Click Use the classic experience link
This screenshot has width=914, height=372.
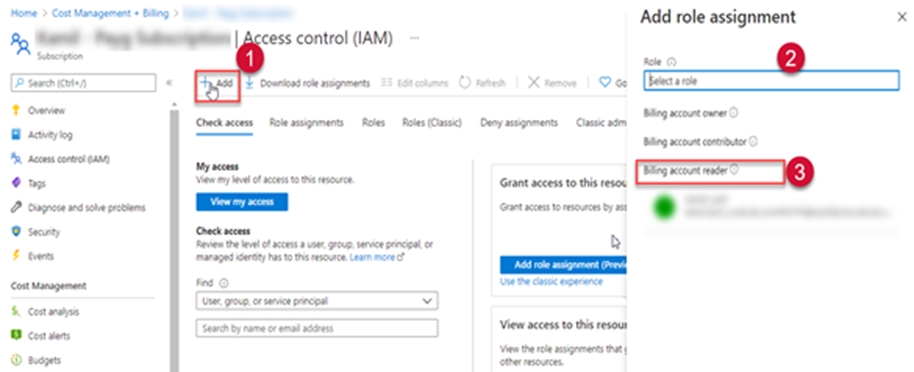(x=551, y=282)
